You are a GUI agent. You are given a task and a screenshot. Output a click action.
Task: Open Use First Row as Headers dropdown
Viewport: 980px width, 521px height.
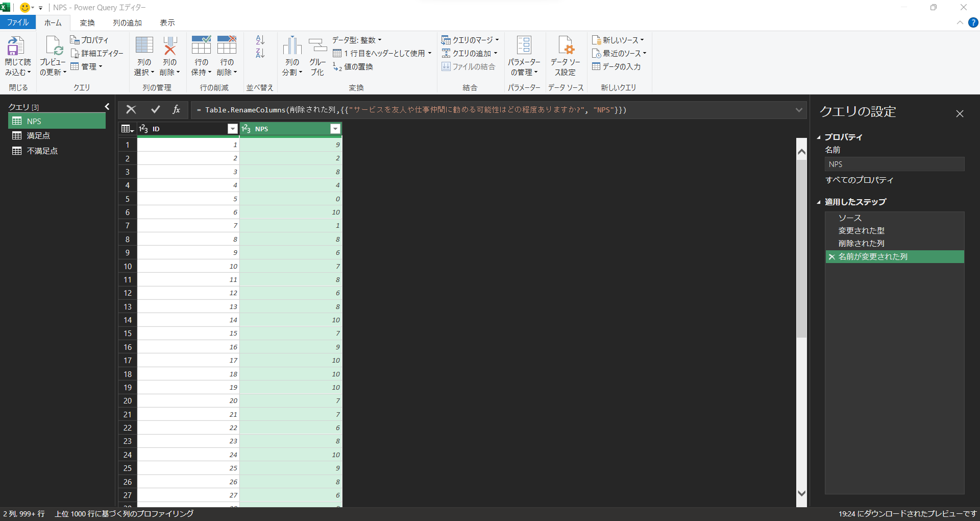[382, 53]
